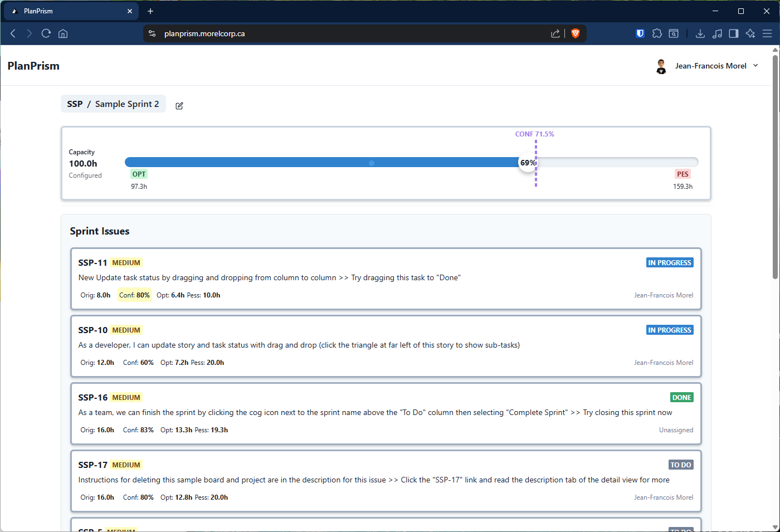This screenshot has width=780, height=532.
Task: Open issue SSP-17
Action: [x=92, y=465]
